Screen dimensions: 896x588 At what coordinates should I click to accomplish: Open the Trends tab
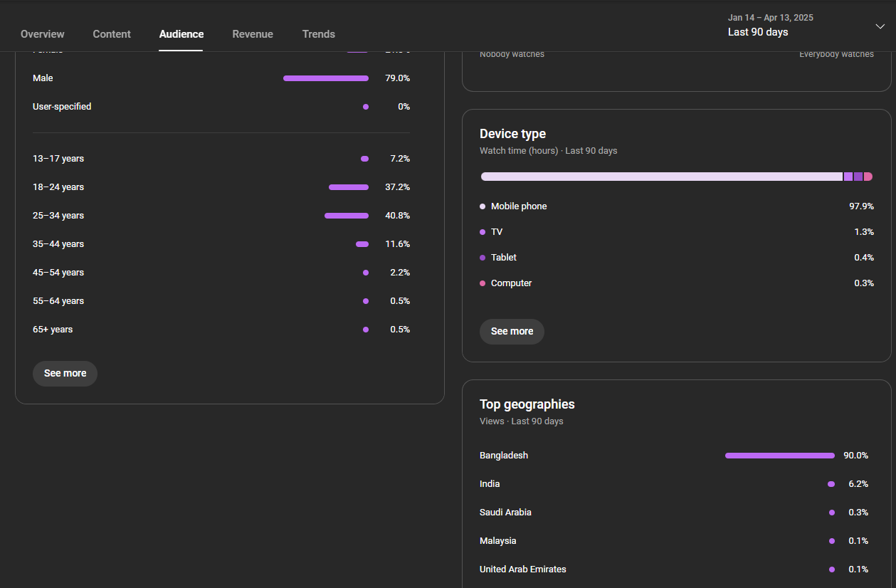pos(318,34)
